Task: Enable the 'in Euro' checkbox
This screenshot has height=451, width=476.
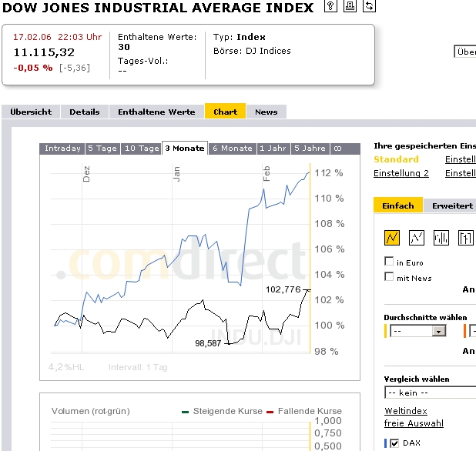Action: point(389,262)
